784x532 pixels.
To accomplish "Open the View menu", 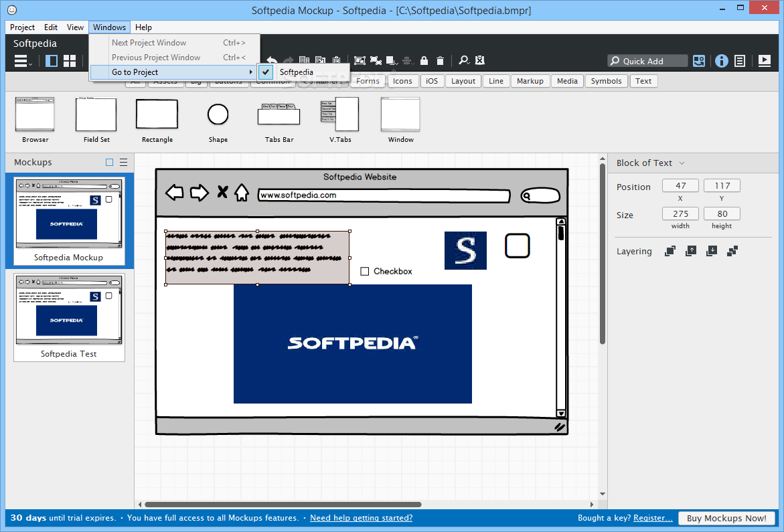I will 75,27.
